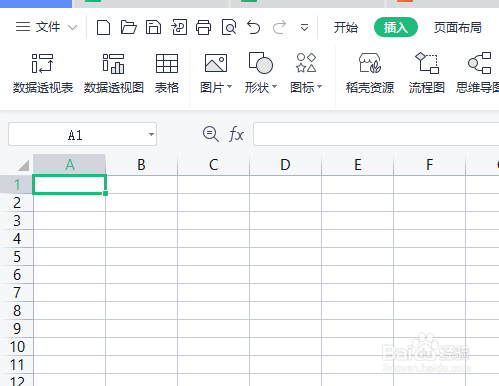
Task: Insert a 表格 table
Action: pyautogui.click(x=167, y=74)
